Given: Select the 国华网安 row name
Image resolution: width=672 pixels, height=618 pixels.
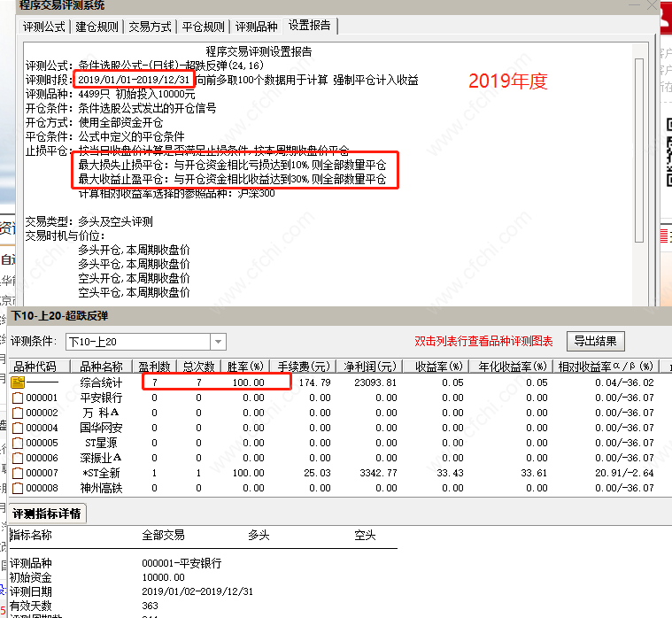Looking at the screenshot, I should pyautogui.click(x=101, y=428).
